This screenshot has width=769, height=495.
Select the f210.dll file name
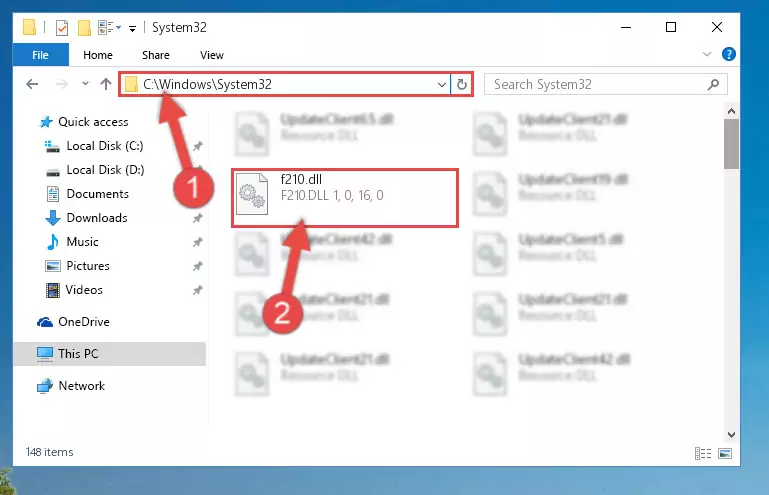pos(301,180)
